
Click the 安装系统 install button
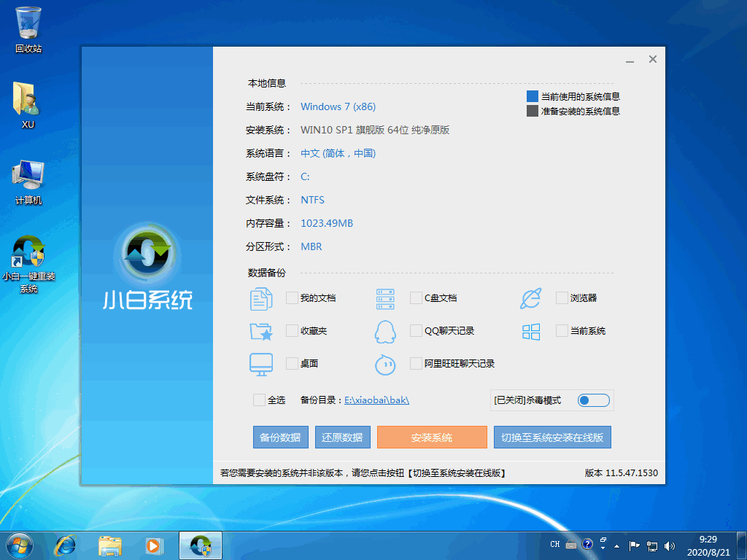[x=432, y=437]
